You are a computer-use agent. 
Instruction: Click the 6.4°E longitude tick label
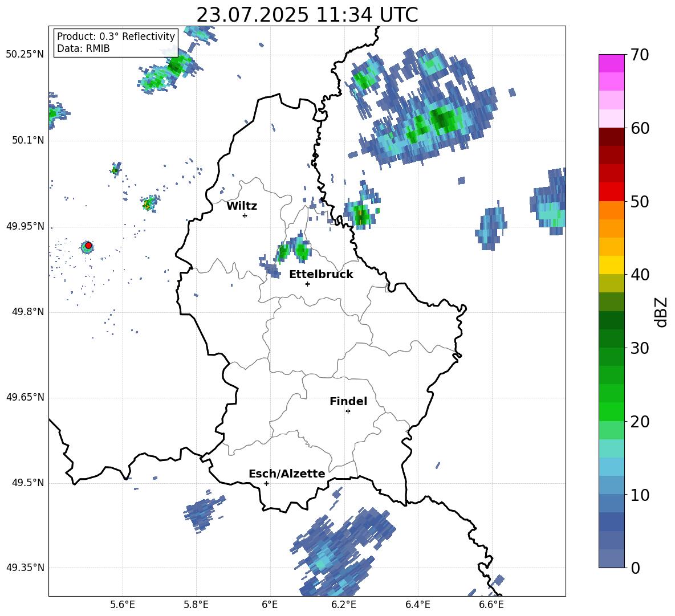coord(417,605)
